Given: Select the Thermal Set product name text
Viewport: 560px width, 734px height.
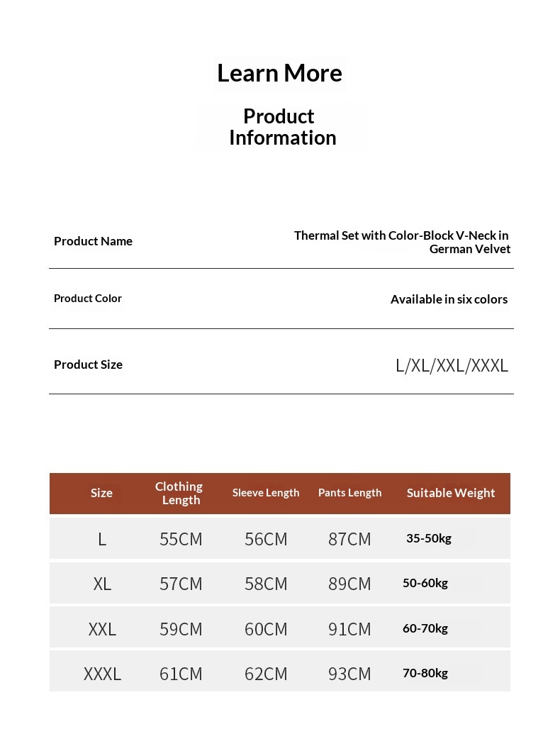Looking at the screenshot, I should [x=401, y=242].
